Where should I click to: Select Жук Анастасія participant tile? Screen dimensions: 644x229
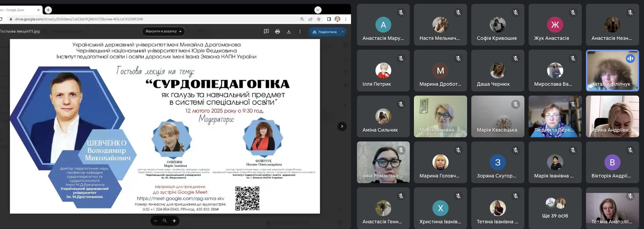coord(555,25)
